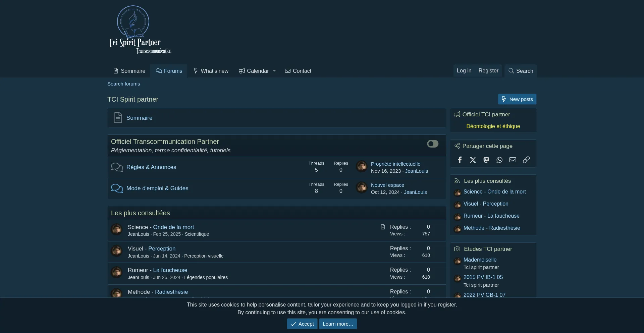Open Mode d'emploi & Guides forum
The height and width of the screenshot is (333, 644).
pyautogui.click(x=157, y=188)
